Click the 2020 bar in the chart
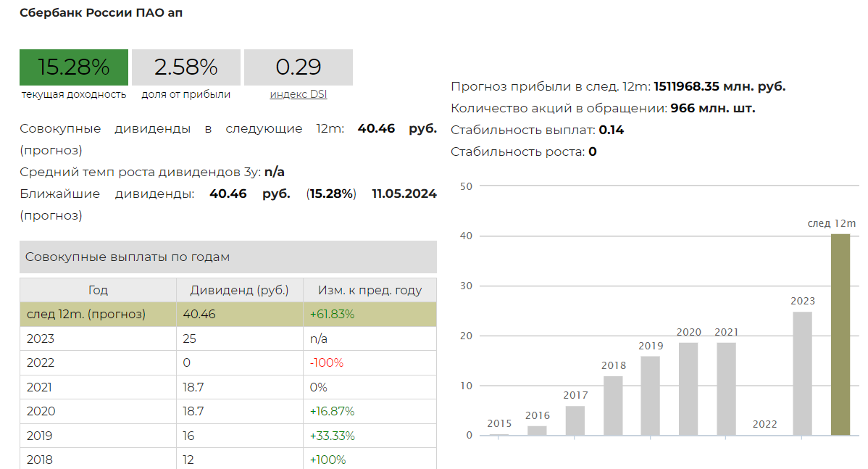 pos(688,389)
